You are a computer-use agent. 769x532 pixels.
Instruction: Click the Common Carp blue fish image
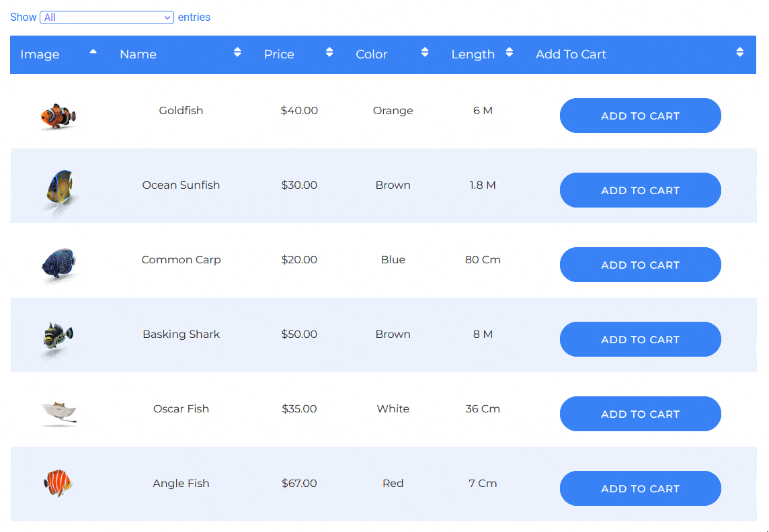(x=58, y=261)
